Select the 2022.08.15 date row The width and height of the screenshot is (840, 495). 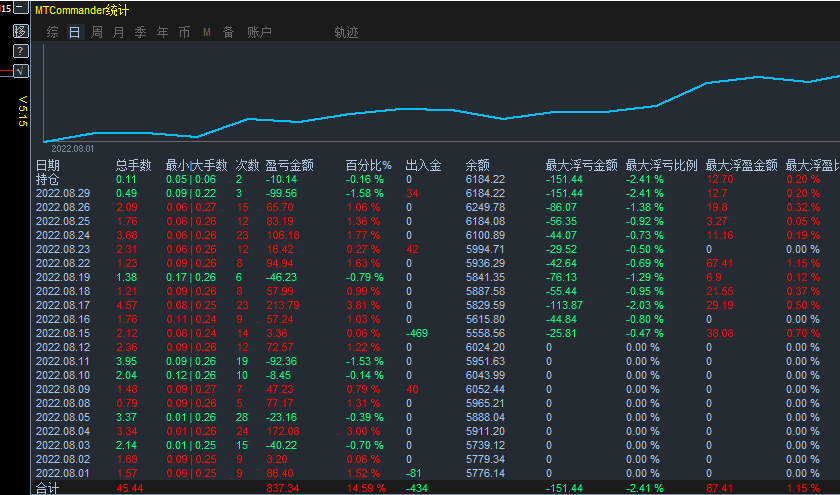coord(63,333)
